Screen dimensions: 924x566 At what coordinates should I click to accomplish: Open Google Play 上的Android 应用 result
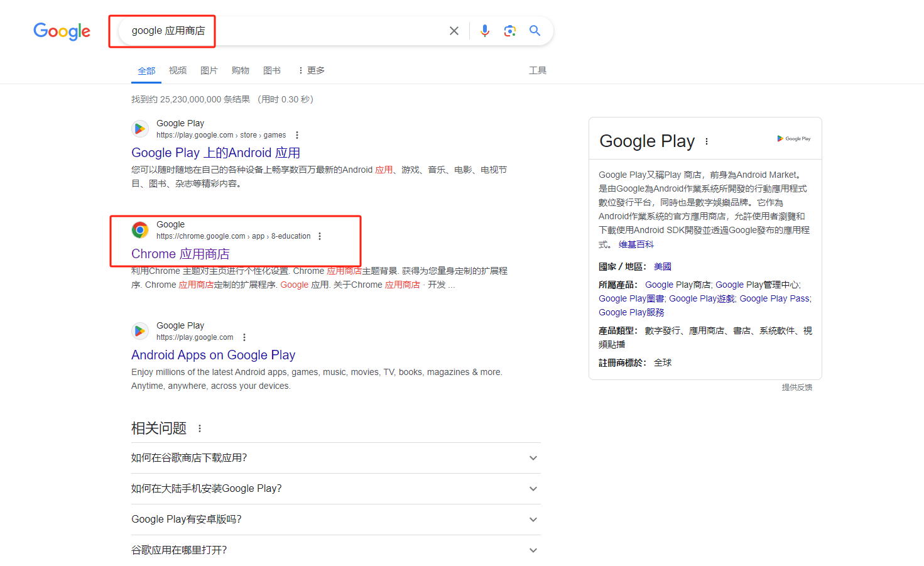(215, 153)
